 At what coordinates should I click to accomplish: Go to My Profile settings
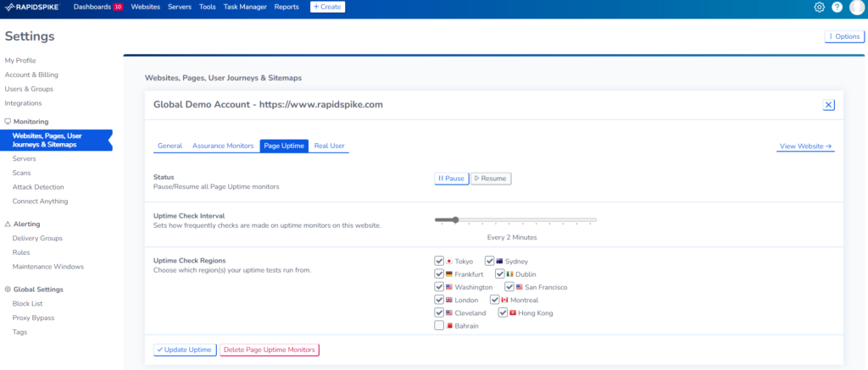(x=20, y=60)
